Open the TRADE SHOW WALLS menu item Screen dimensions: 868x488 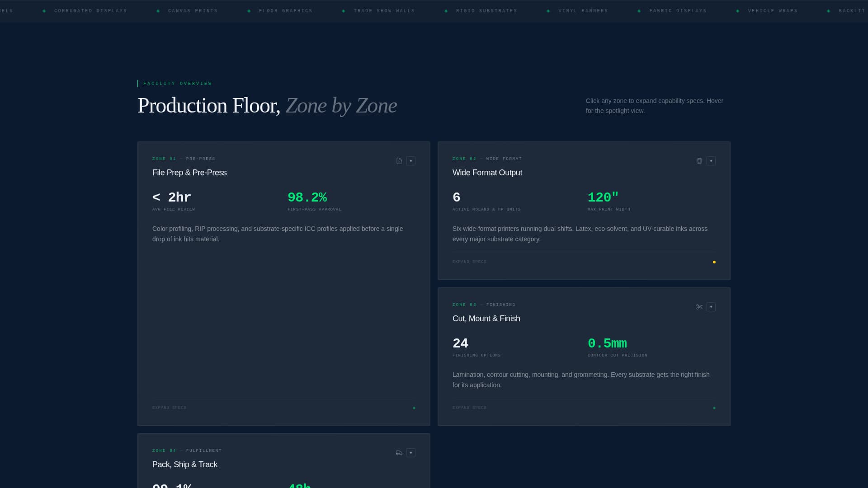pyautogui.click(x=384, y=10)
